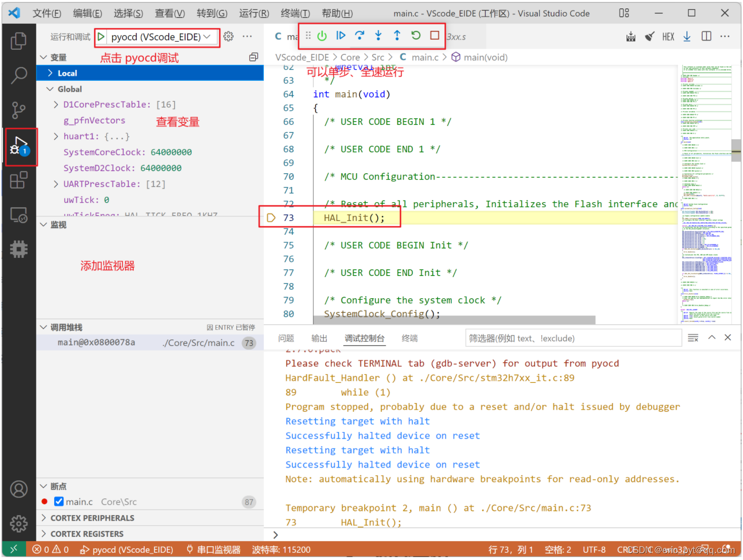Open editor more actions menu
Image resolution: width=743 pixels, height=560 pixels.
coord(725,36)
